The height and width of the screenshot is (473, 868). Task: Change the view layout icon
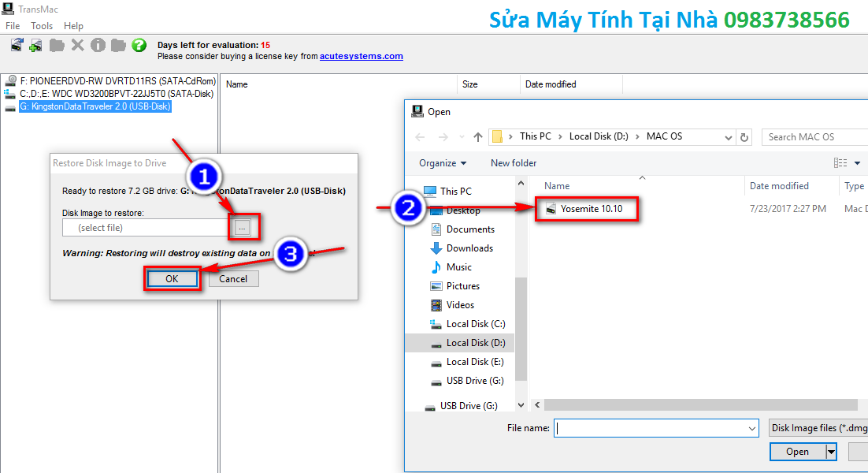[840, 163]
